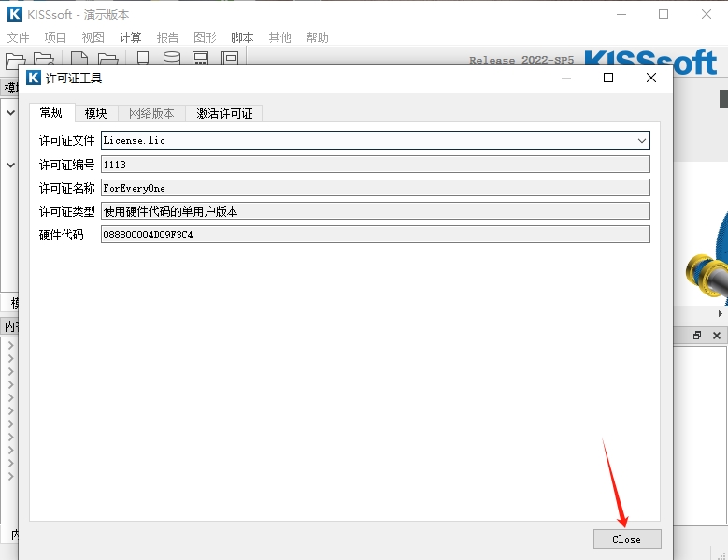Close the docked panel in KISSsoft window
The height and width of the screenshot is (560, 728).
pos(717,336)
